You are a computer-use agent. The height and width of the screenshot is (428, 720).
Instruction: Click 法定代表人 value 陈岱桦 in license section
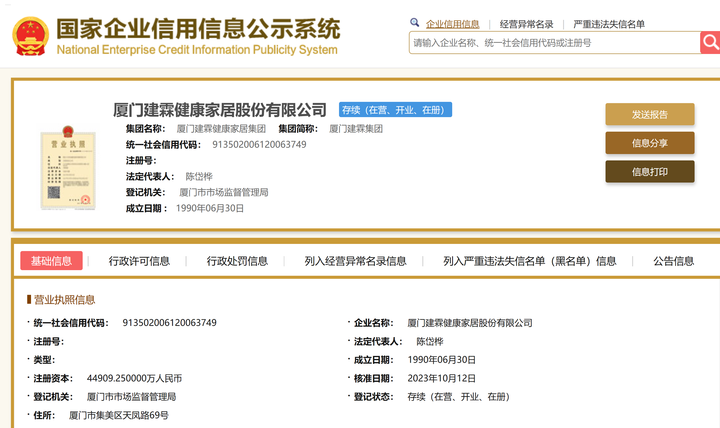pos(430,342)
